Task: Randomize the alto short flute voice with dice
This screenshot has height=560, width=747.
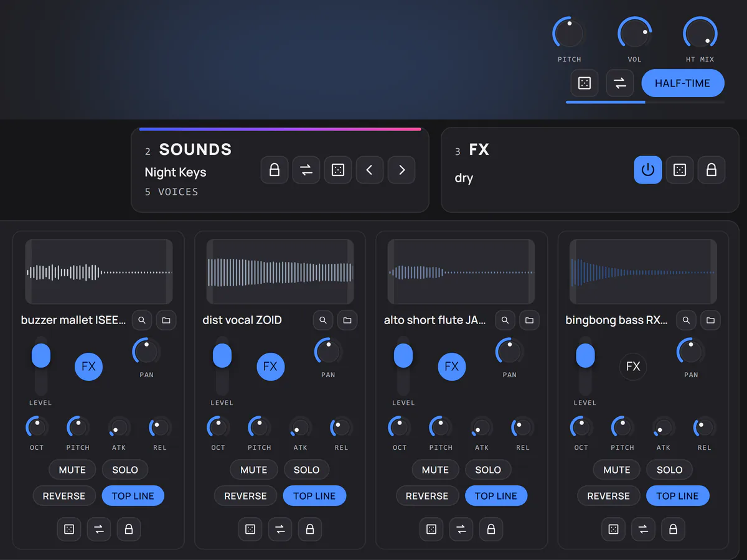Action: (431, 529)
